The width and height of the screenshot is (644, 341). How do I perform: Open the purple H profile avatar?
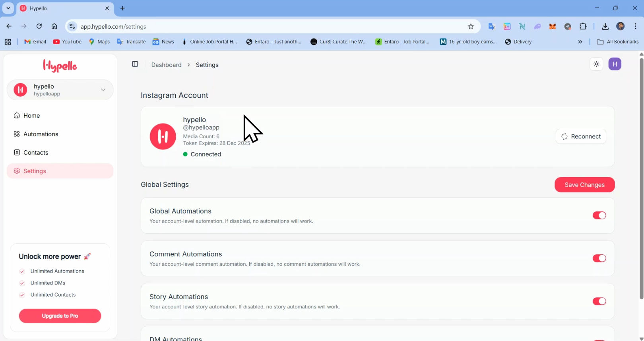pyautogui.click(x=615, y=64)
